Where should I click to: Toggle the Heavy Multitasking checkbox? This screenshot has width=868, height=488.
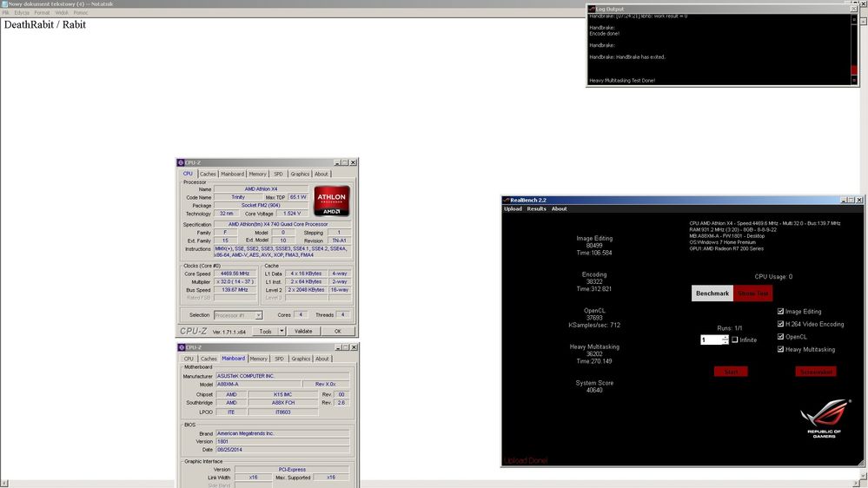click(780, 350)
